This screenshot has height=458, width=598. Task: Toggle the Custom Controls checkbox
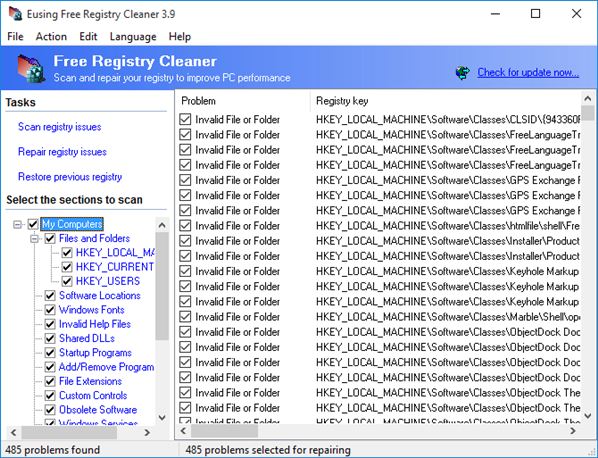click(x=50, y=396)
